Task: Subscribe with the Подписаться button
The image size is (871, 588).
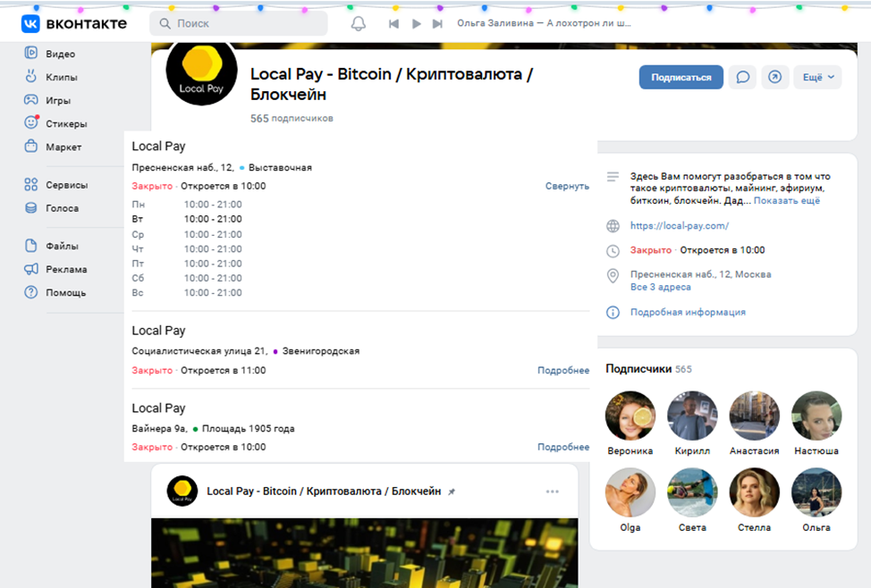Action: coord(681,77)
